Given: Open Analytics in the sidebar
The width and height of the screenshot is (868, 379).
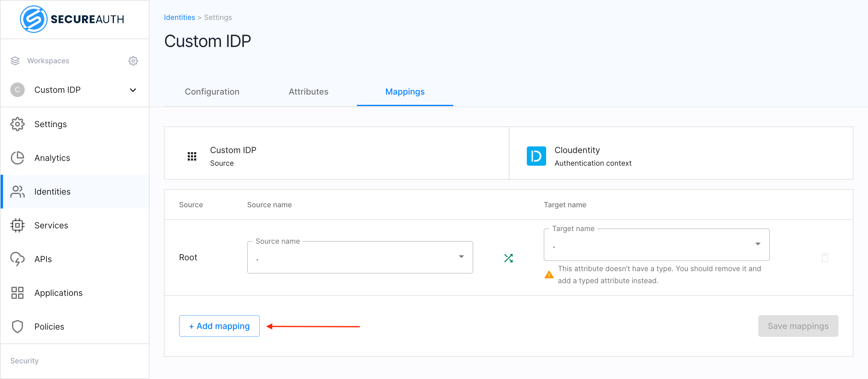Looking at the screenshot, I should click(75, 158).
